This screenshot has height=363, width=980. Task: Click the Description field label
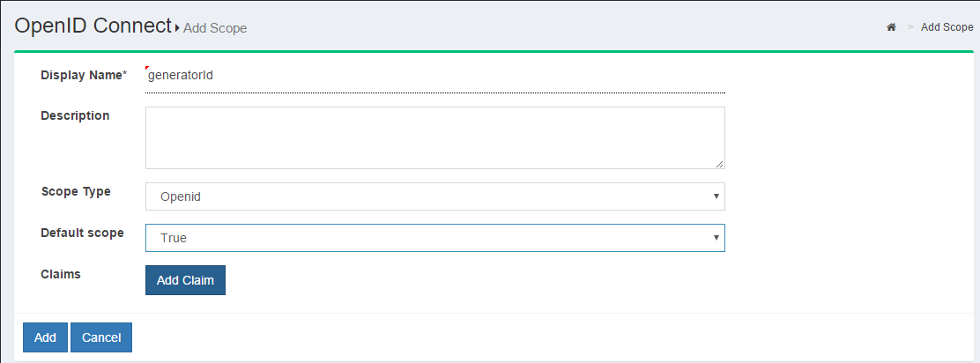coord(75,115)
